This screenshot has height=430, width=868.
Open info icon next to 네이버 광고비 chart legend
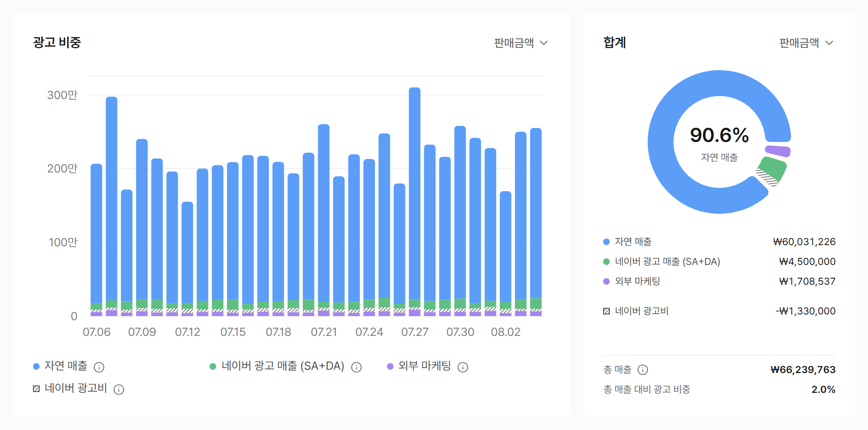point(119,389)
